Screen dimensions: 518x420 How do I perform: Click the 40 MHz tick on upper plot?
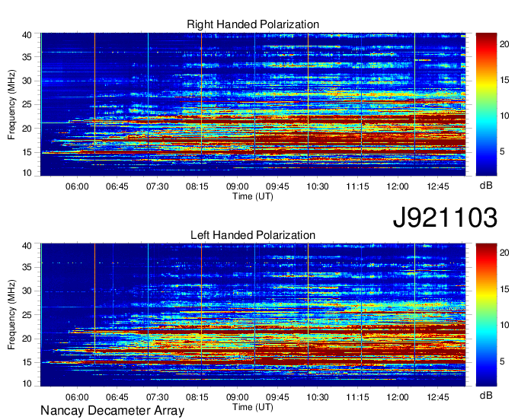click(x=27, y=35)
